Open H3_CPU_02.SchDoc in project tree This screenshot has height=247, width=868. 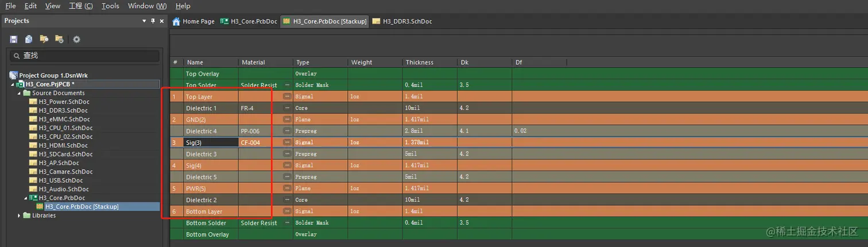[x=66, y=136]
